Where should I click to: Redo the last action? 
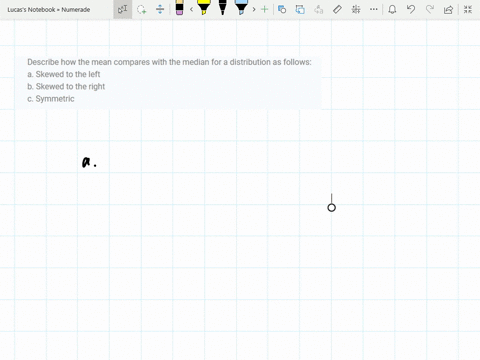[x=430, y=9]
